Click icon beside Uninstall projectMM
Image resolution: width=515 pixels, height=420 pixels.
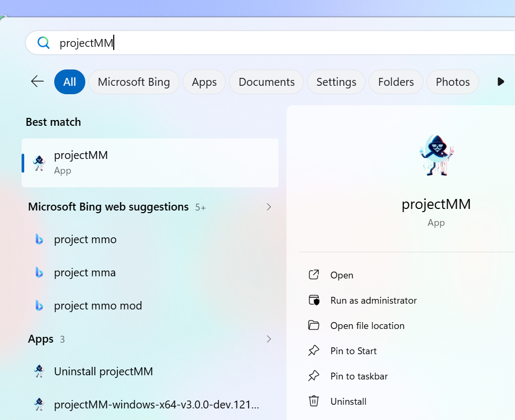(x=39, y=371)
